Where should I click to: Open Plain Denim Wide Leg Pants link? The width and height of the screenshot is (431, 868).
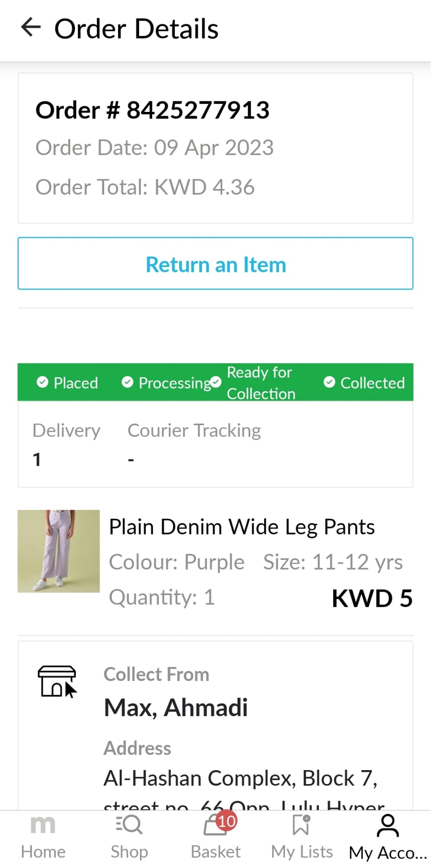(242, 527)
